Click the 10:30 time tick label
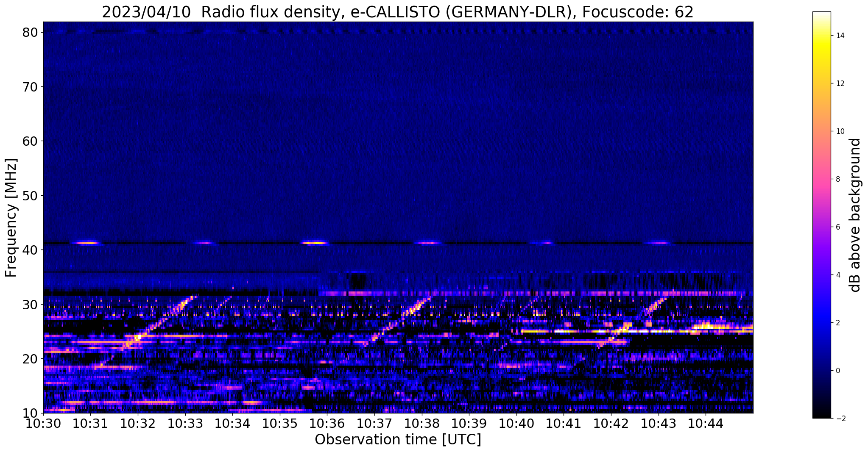This screenshot has width=868, height=452. (43, 423)
